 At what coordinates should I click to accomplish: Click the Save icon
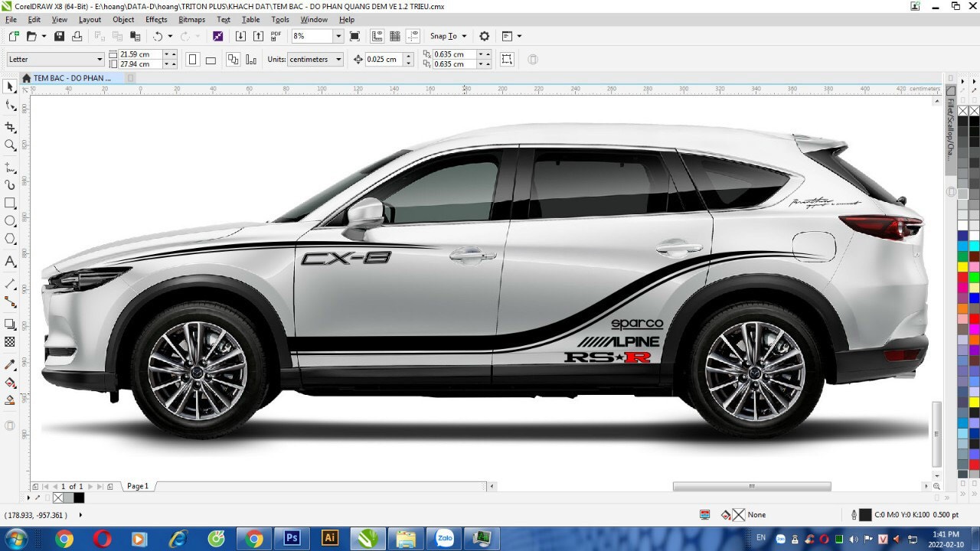[59, 36]
